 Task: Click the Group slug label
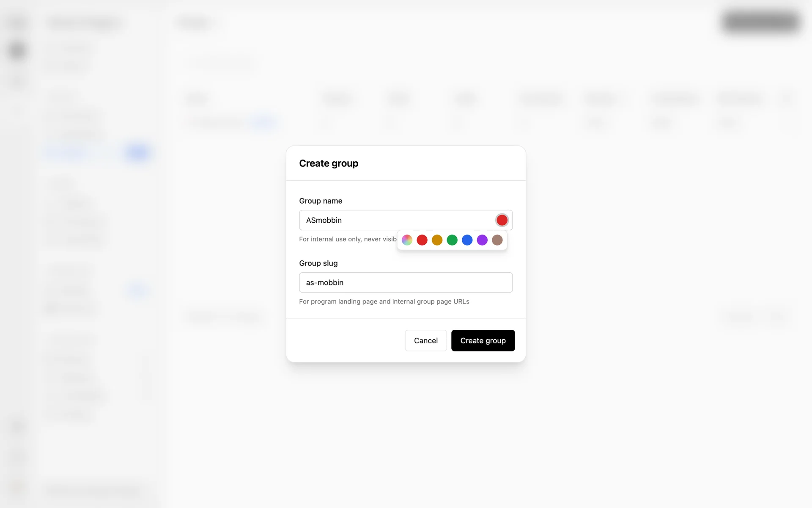point(318,263)
